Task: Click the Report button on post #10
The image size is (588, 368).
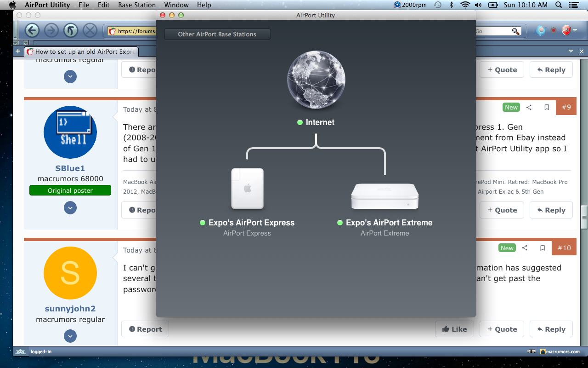Action: pyautogui.click(x=145, y=329)
